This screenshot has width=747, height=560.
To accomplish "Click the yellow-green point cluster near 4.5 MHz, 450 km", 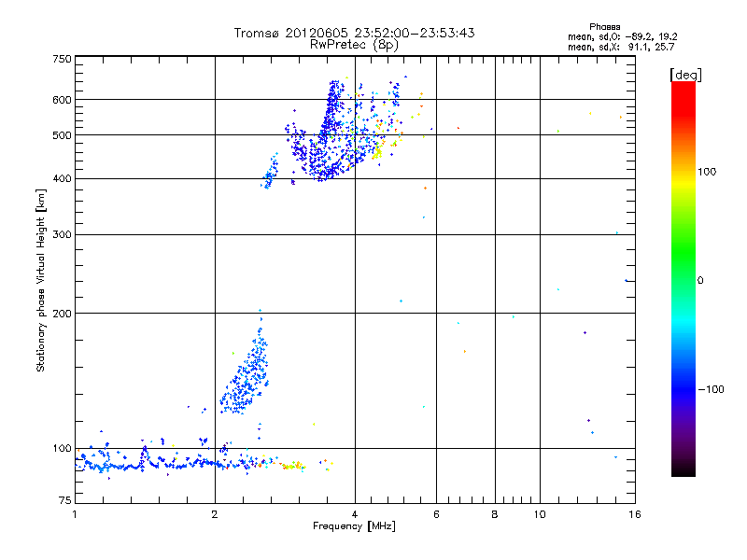I will coord(377,152).
